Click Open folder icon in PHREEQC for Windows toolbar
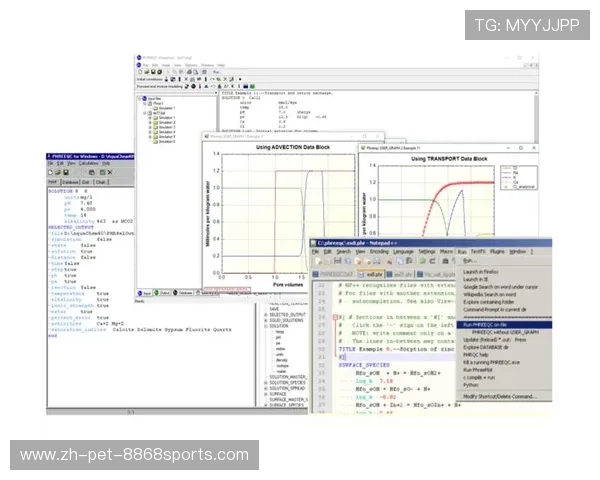Viewport: 600px width, 480px height. click(58, 173)
